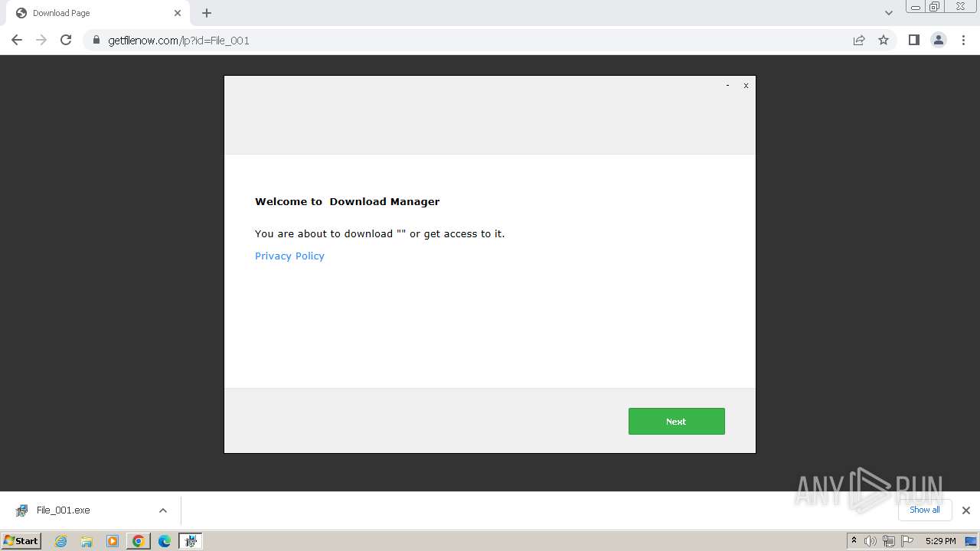View site information lock icon
The image size is (980, 551).
click(x=96, y=41)
